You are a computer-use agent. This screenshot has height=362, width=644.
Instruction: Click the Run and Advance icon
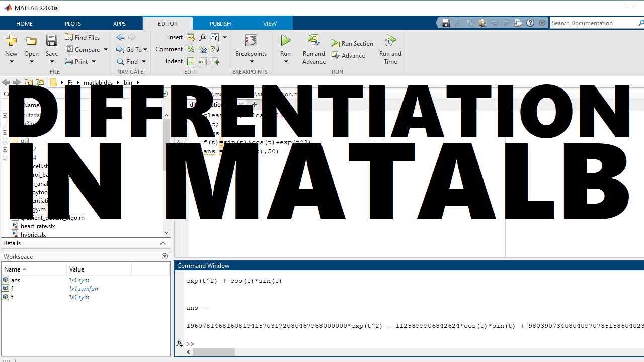(x=314, y=41)
